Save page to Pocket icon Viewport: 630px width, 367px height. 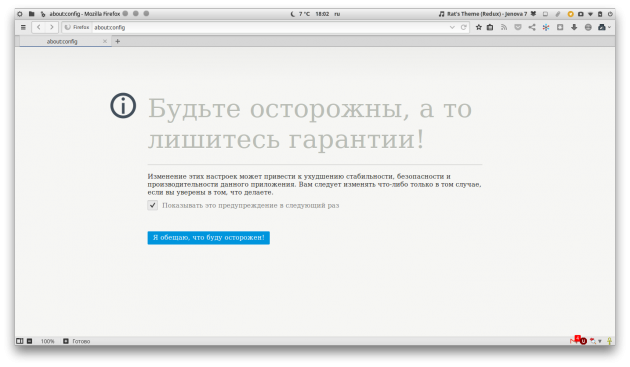518,27
